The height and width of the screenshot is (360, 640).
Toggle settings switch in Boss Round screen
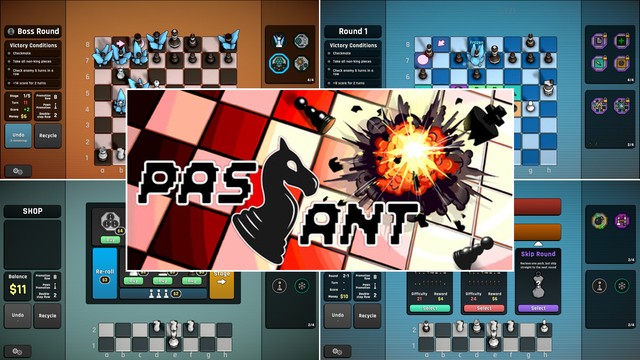click(18, 171)
